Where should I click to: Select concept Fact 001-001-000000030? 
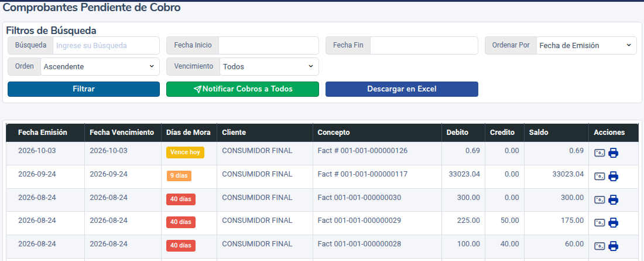pyautogui.click(x=359, y=198)
